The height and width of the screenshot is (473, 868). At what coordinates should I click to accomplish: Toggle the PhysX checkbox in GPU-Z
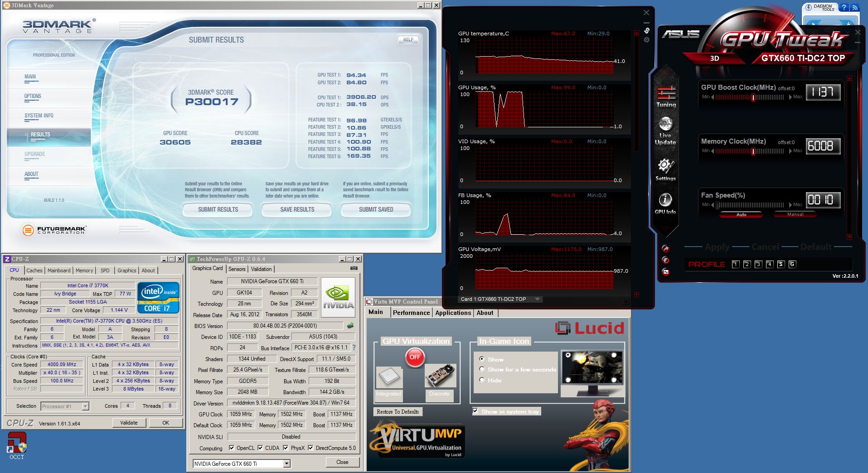[x=286, y=448]
